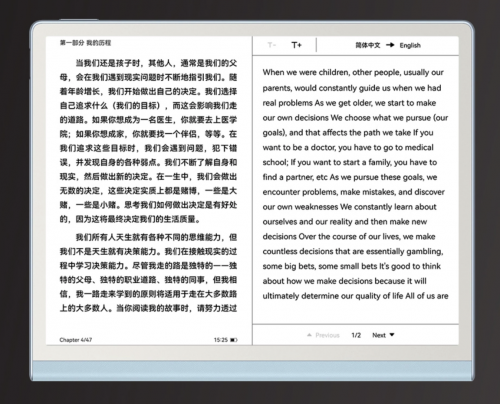This screenshot has width=500, height=404.
Task: Tap the second paragraph starting 我们所有人
Action: [148, 273]
